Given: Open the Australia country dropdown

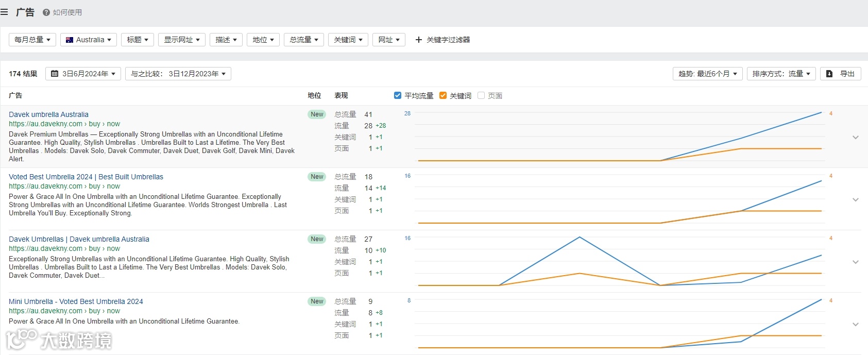Looking at the screenshot, I should 89,40.
